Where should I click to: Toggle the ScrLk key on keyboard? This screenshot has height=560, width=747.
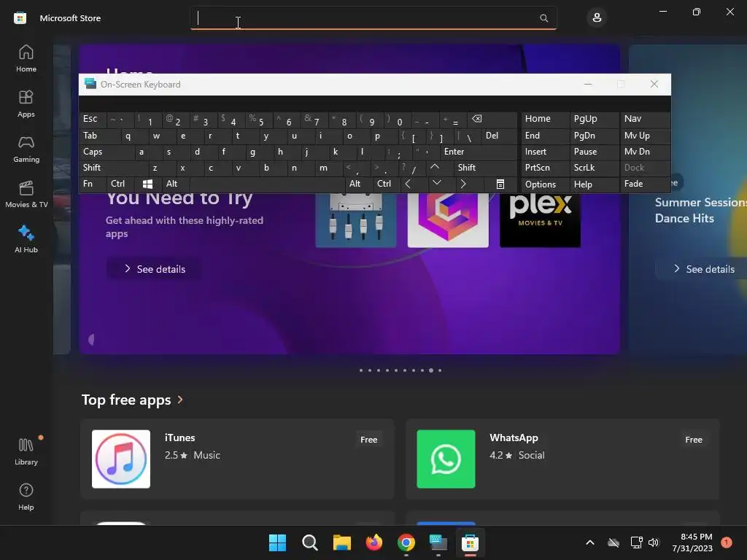tap(595, 167)
